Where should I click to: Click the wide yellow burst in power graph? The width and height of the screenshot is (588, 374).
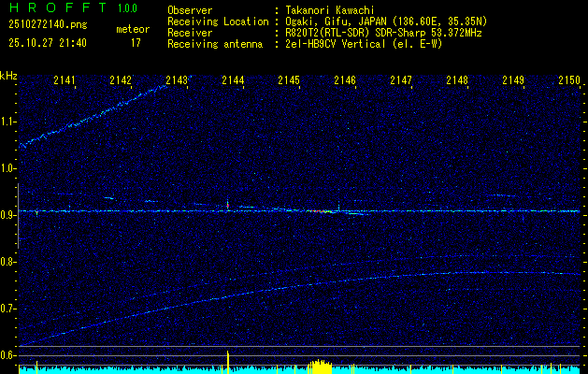coord(320,366)
